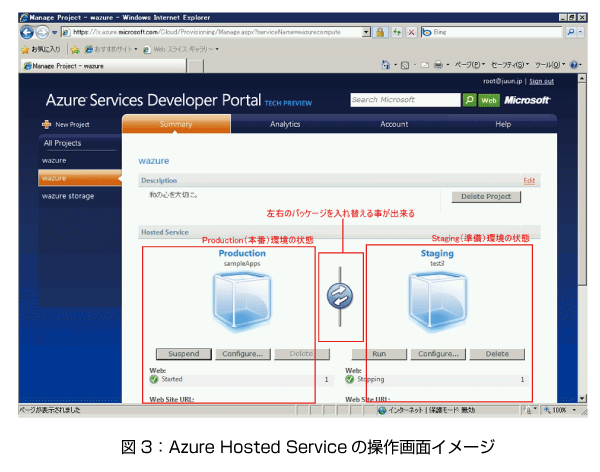
Task: Click the Search Microsoft input field
Action: coord(405,100)
